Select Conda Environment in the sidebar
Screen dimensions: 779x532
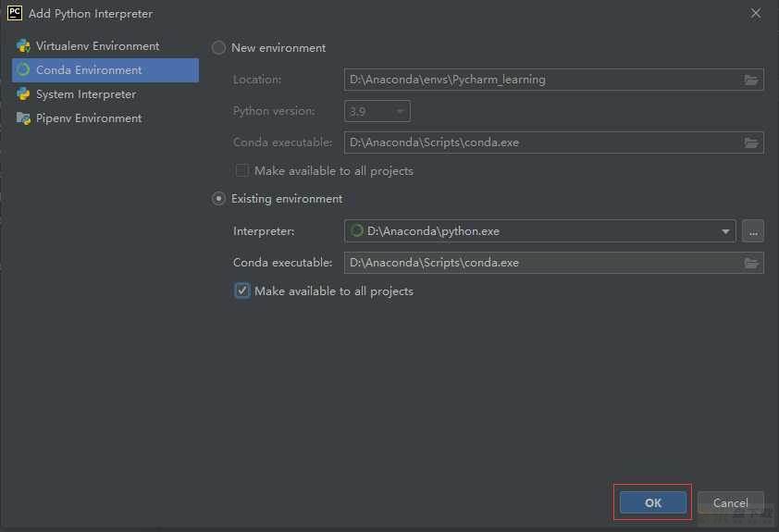point(105,70)
